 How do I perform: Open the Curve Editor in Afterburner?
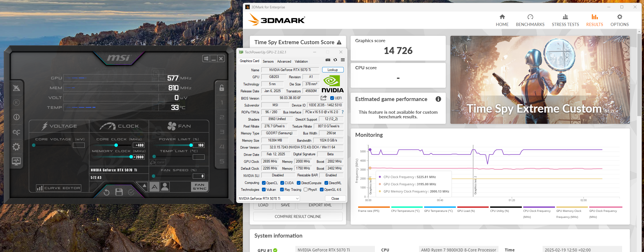tap(58, 188)
